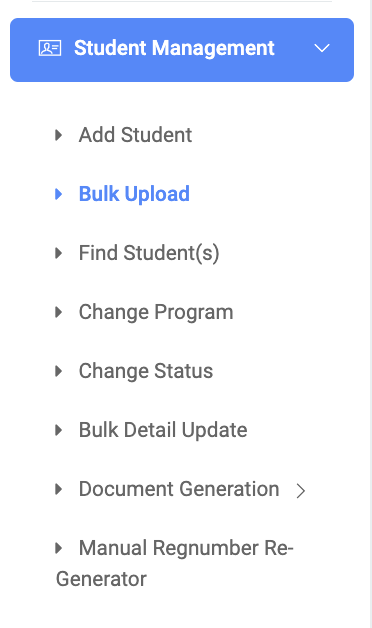Open the Document Generation entry
372x628 pixels.
click(x=179, y=489)
